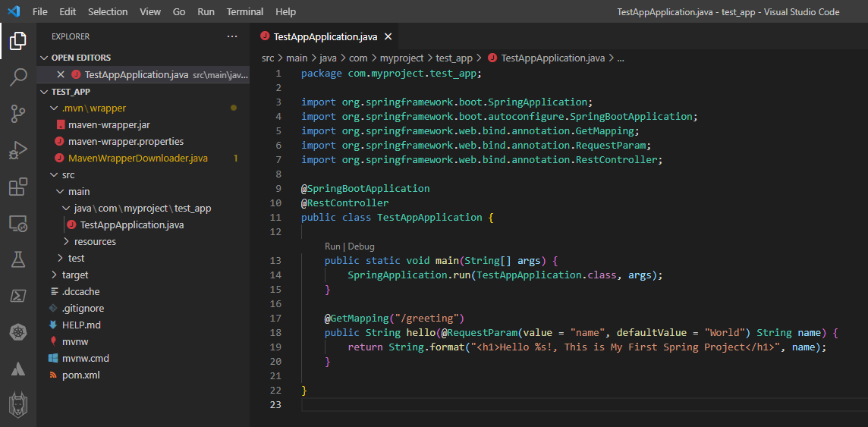
Task: Click the mvnw.cmd Windows icon
Action: click(x=53, y=358)
